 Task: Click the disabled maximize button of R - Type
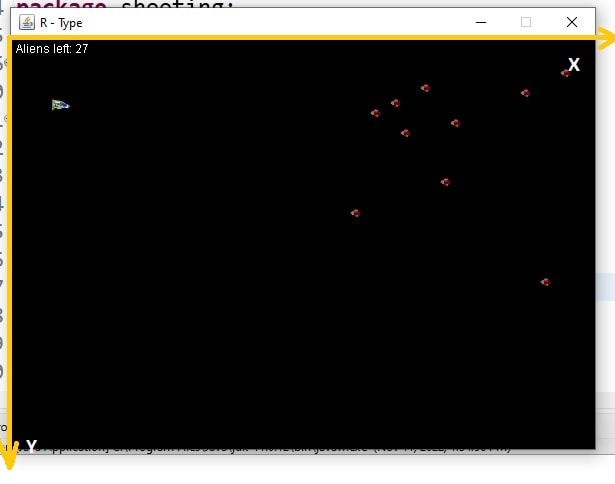(x=526, y=22)
